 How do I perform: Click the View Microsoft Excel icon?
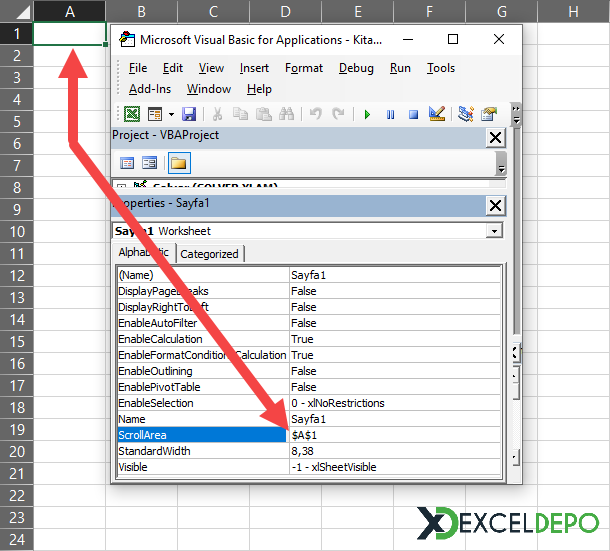(x=131, y=114)
